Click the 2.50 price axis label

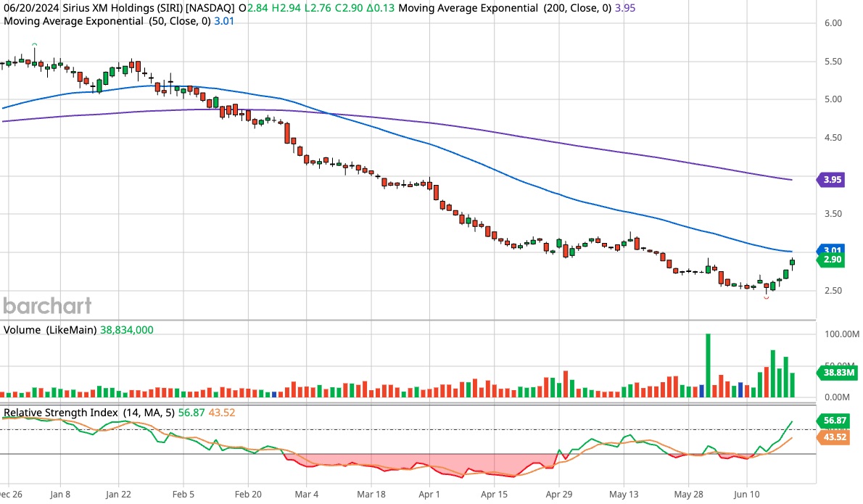coord(833,291)
